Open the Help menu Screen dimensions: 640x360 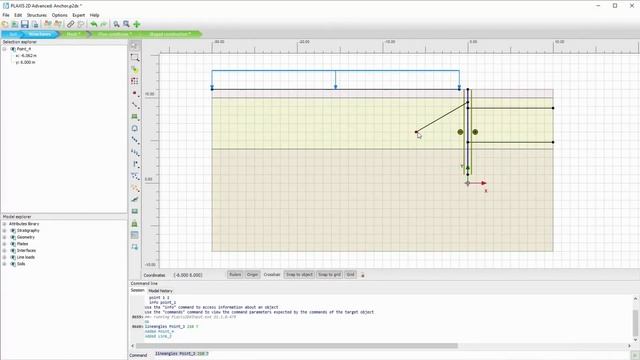[x=94, y=15]
